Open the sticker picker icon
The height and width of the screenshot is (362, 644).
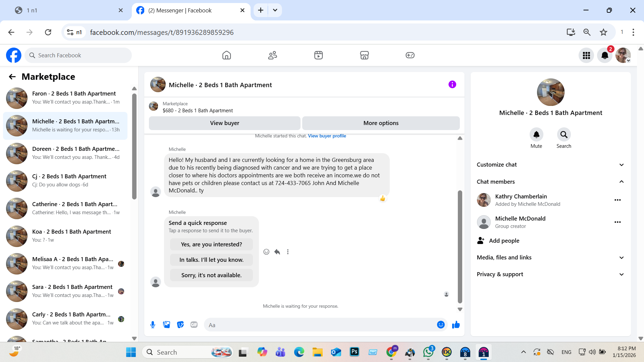180,325
